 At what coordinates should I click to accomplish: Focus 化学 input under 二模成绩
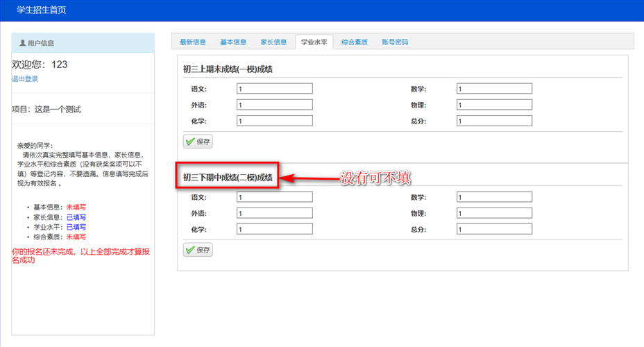pyautogui.click(x=274, y=230)
